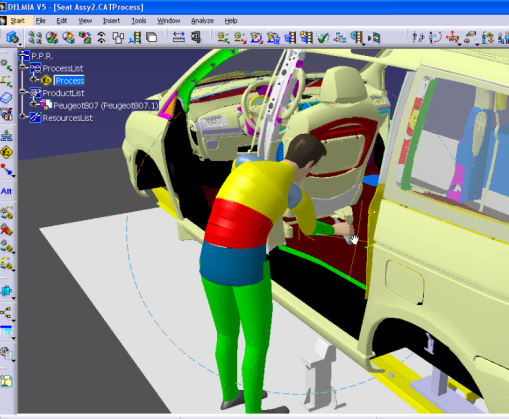Select the blue measure ruler icon
509x419 pixels.
pos(179,37)
